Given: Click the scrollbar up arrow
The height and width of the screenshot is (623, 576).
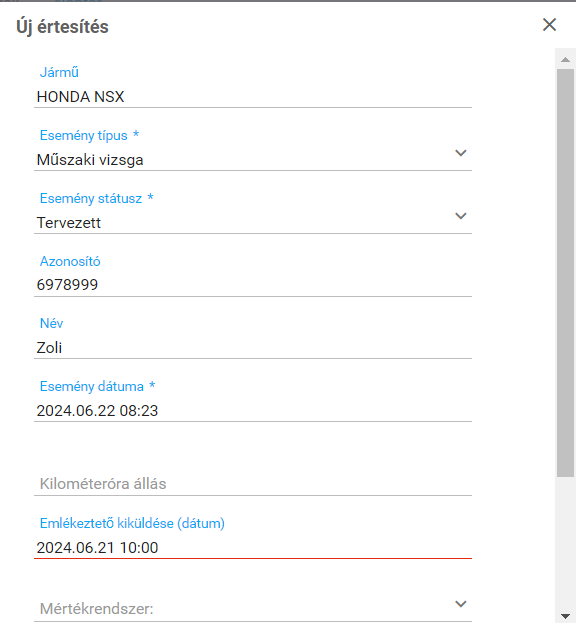Looking at the screenshot, I should coord(565,60).
